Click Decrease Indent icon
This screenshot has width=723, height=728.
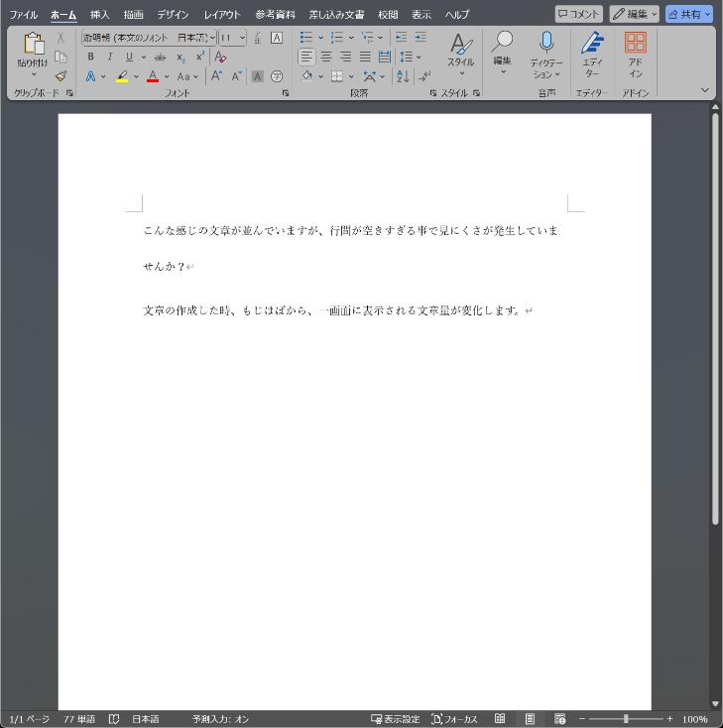point(402,37)
